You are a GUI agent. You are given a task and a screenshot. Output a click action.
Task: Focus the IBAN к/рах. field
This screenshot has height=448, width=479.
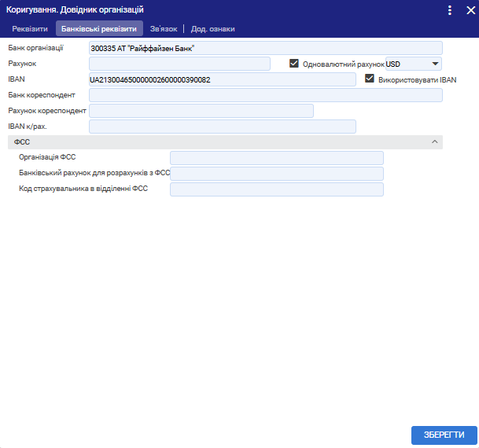pyautogui.click(x=223, y=127)
